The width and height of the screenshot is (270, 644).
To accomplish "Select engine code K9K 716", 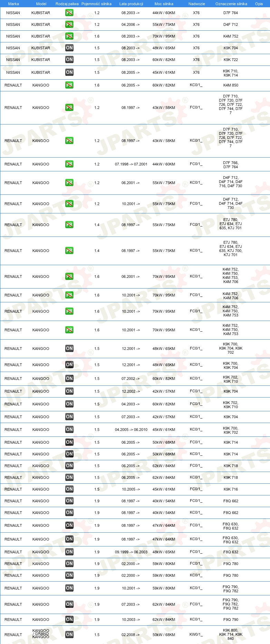I will [x=231, y=489].
